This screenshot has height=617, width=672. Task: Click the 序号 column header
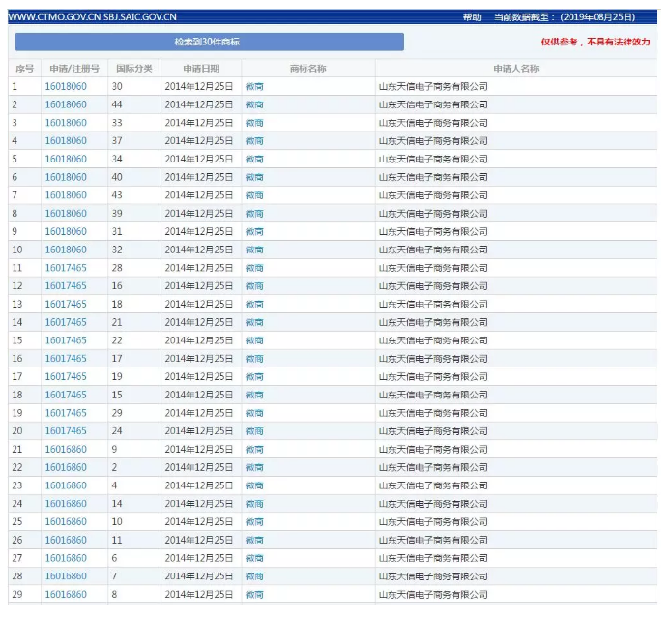click(x=25, y=69)
